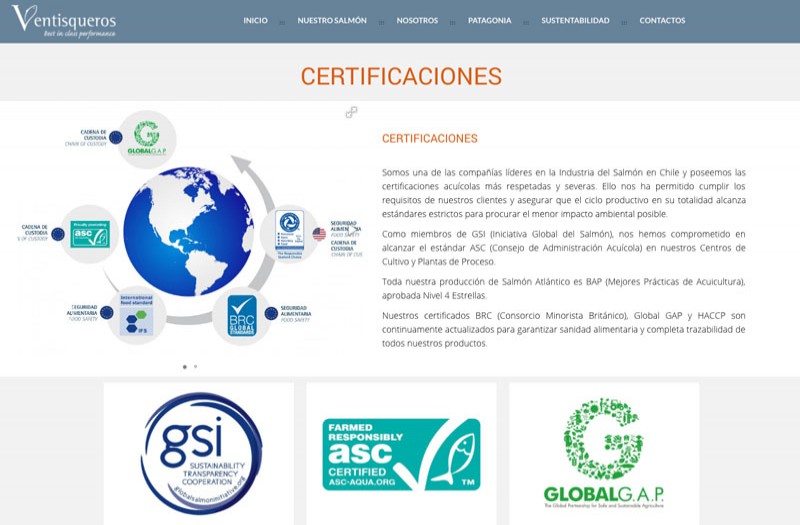Click GlobalG.A.P. circle logo in diagram
This screenshot has height=525, width=800.
[147, 139]
